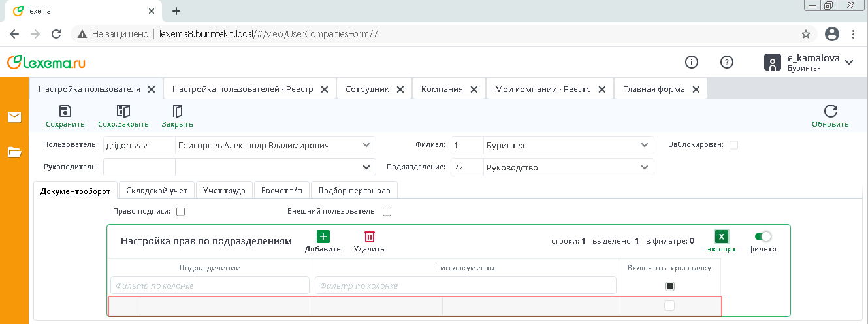Open the e_kamalova user account menu
This screenshot has height=324, width=868.
point(849,62)
